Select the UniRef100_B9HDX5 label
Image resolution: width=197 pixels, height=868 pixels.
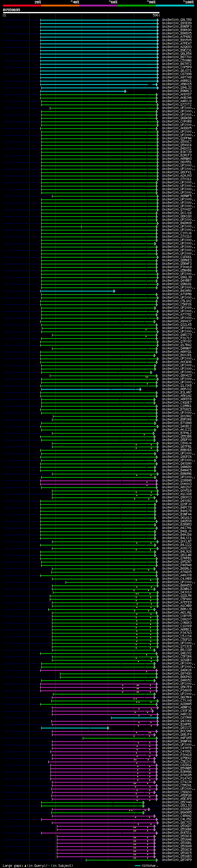coord(176,33)
